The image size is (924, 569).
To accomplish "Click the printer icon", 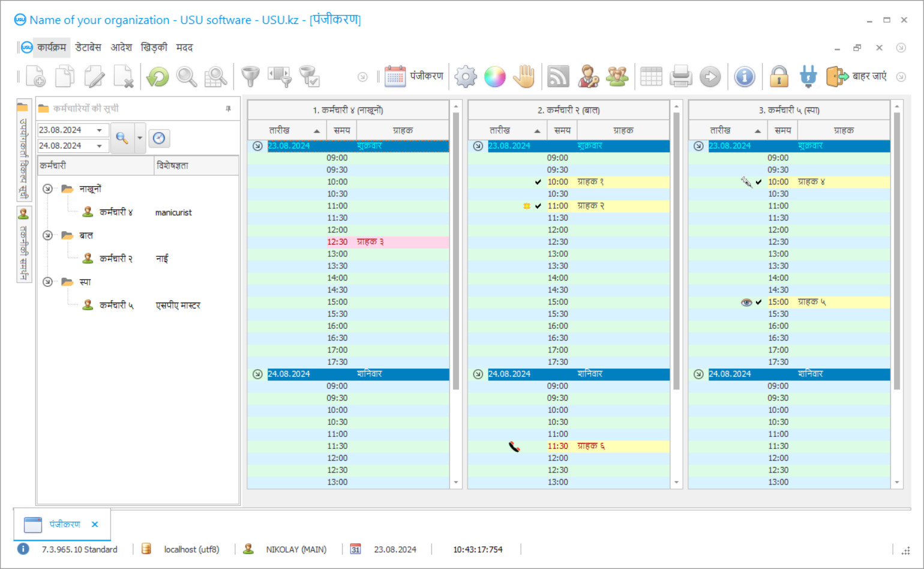I will point(681,77).
